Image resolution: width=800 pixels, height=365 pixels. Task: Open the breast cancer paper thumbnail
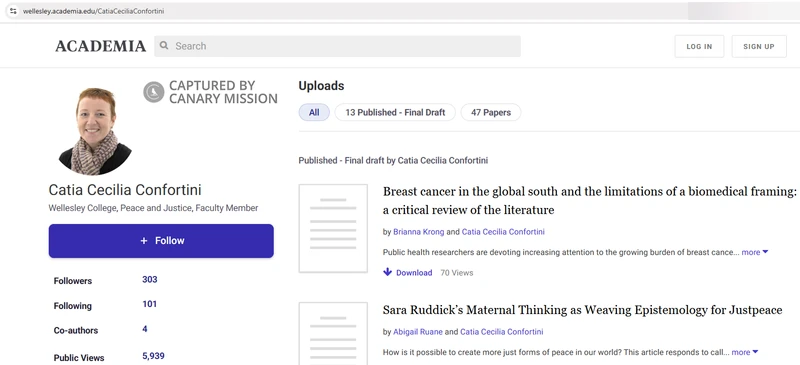333,228
